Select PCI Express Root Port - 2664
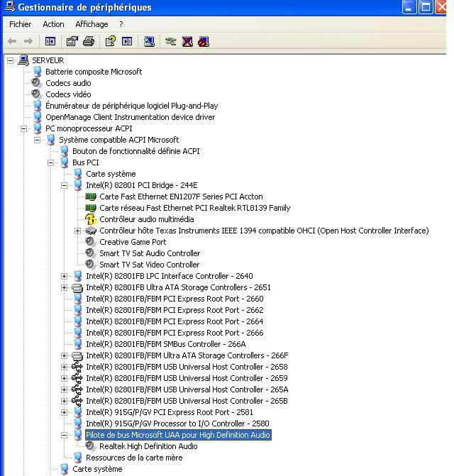The height and width of the screenshot is (476, 454). pyautogui.click(x=175, y=321)
